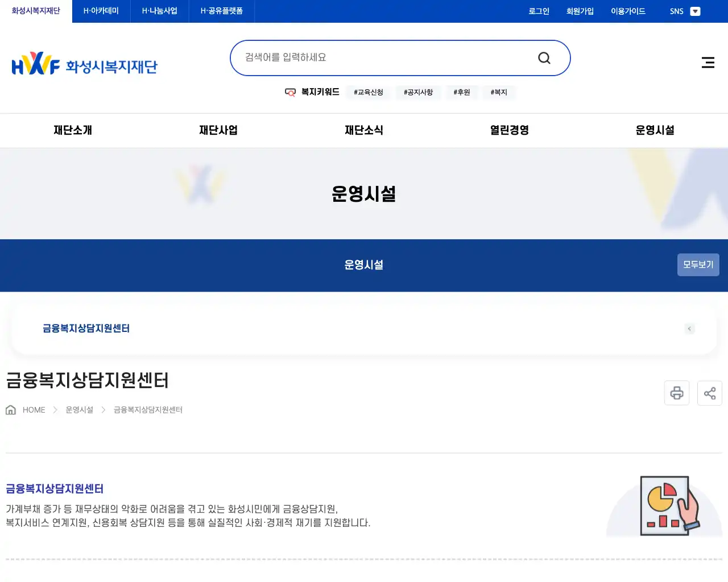
Task: Expand the 운영시설 breadcrumb menu
Action: tap(78, 409)
